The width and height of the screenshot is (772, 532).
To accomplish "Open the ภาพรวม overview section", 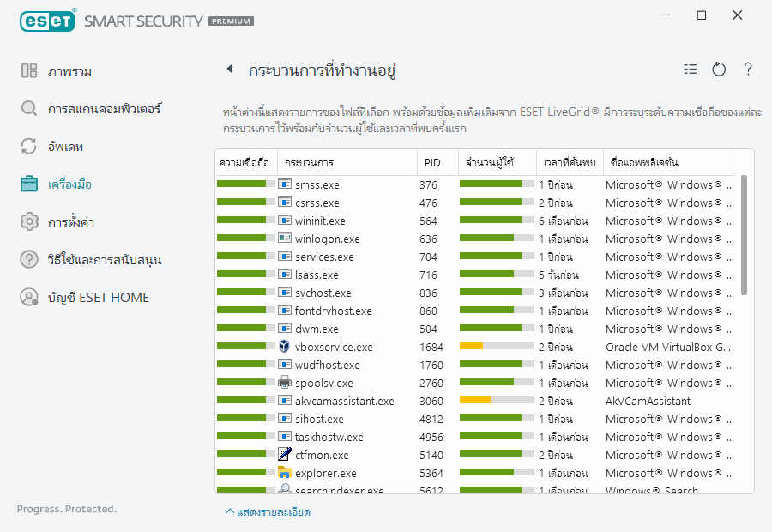I will pos(69,71).
